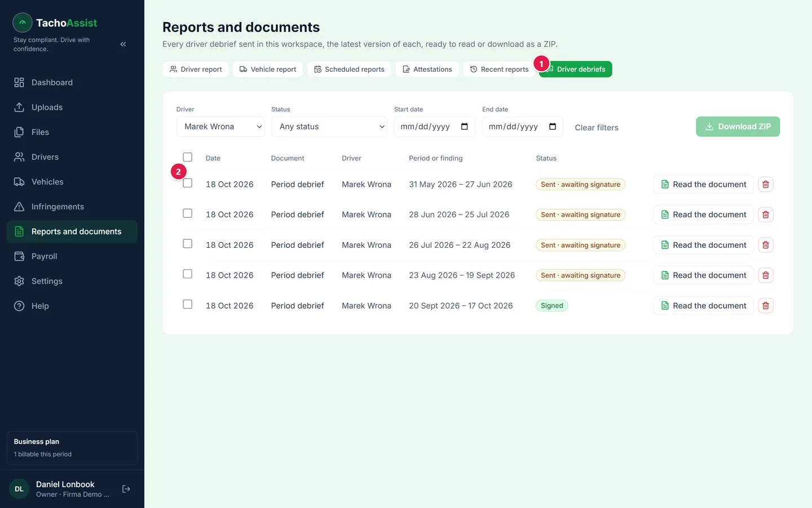Click the Dashboard grid icon in the sidebar
The height and width of the screenshot is (508, 812).
coord(19,82)
